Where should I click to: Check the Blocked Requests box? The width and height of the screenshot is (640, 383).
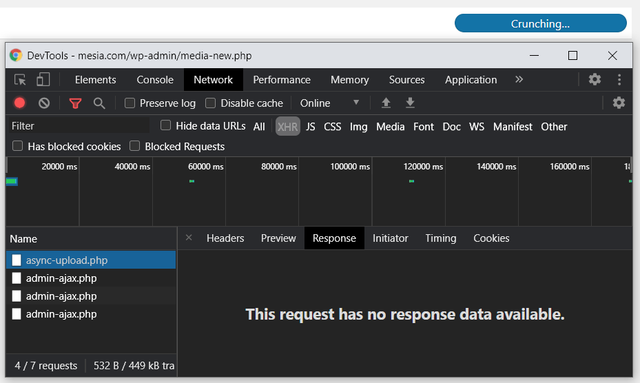click(x=135, y=146)
